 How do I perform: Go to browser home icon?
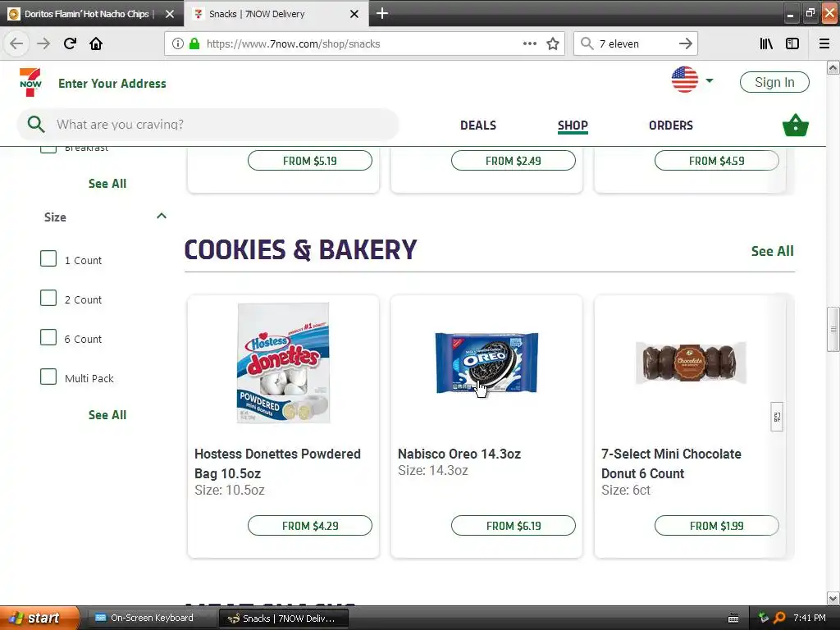click(x=96, y=43)
